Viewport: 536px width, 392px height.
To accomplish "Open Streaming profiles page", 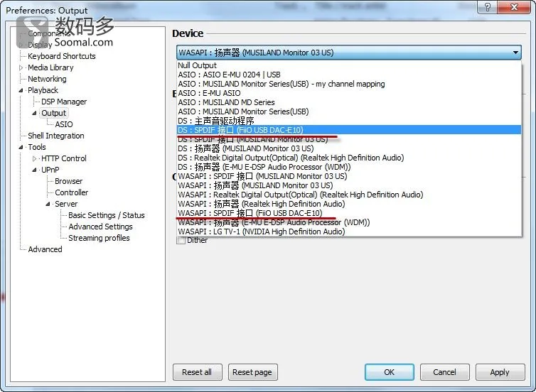I will pyautogui.click(x=99, y=238).
